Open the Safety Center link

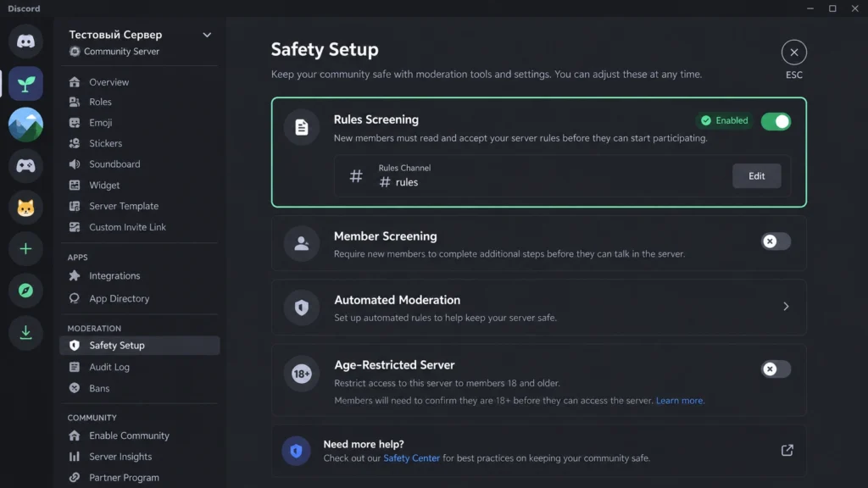tap(411, 458)
